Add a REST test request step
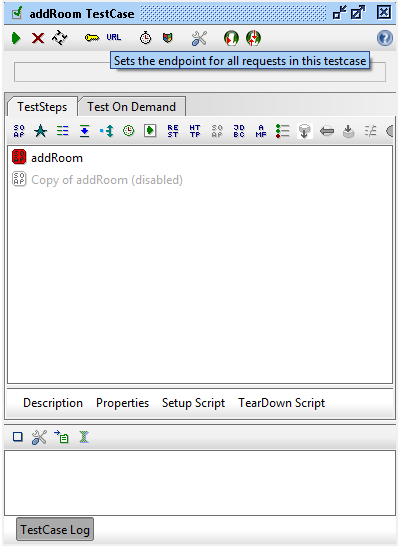 pyautogui.click(x=173, y=131)
